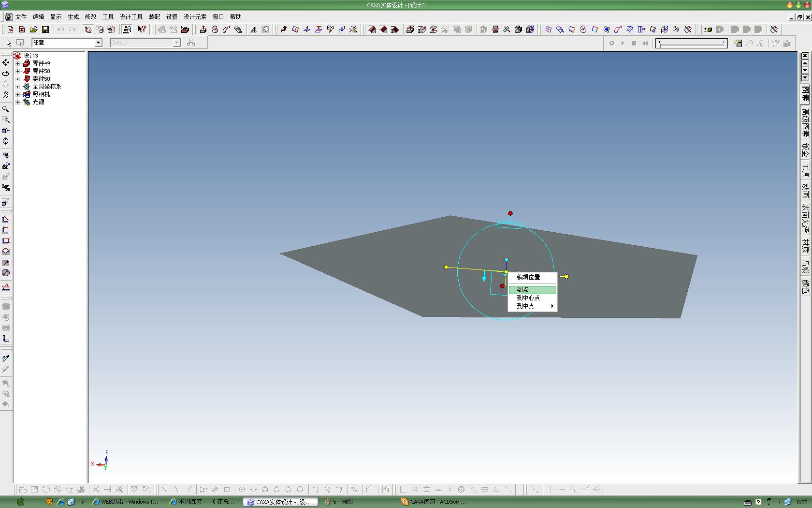The image size is (812, 508).
Task: Select the text letter A tool
Action: tap(253, 30)
